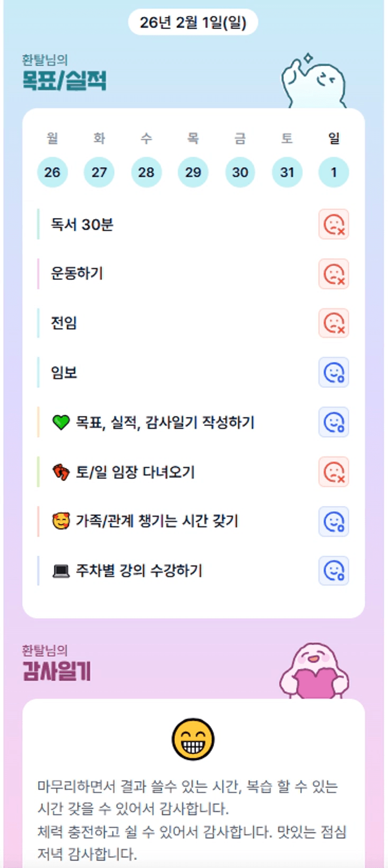Click the grinning emoji in 감사일기 card
This screenshot has width=388, height=868.
[x=193, y=739]
